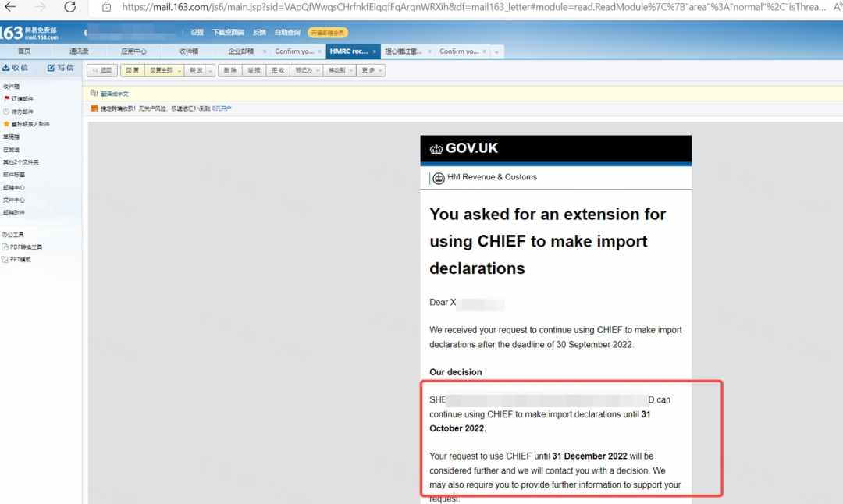The image size is (843, 504).
Task: Open 邮箱附件 mail attachments in sidebar
Action: pos(13,213)
